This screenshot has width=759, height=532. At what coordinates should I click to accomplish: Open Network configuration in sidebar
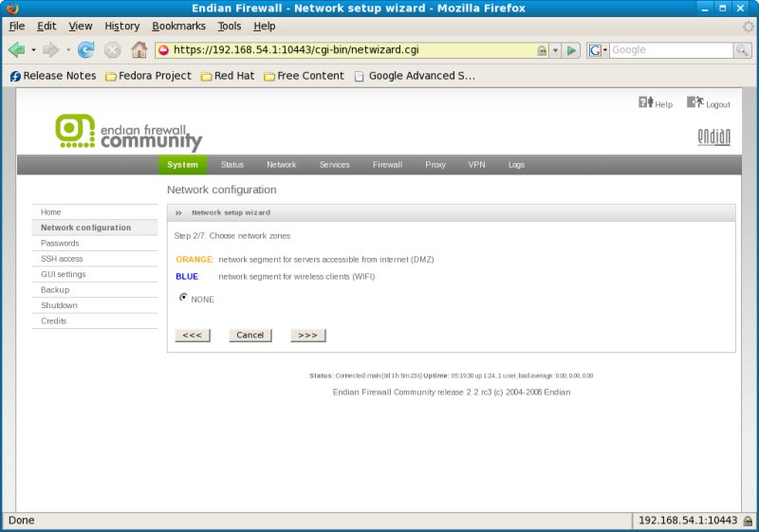point(95,228)
